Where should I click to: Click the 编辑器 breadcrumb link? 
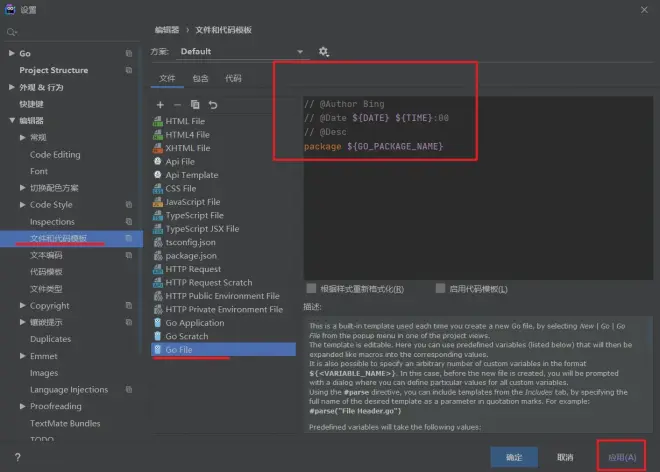pos(167,30)
